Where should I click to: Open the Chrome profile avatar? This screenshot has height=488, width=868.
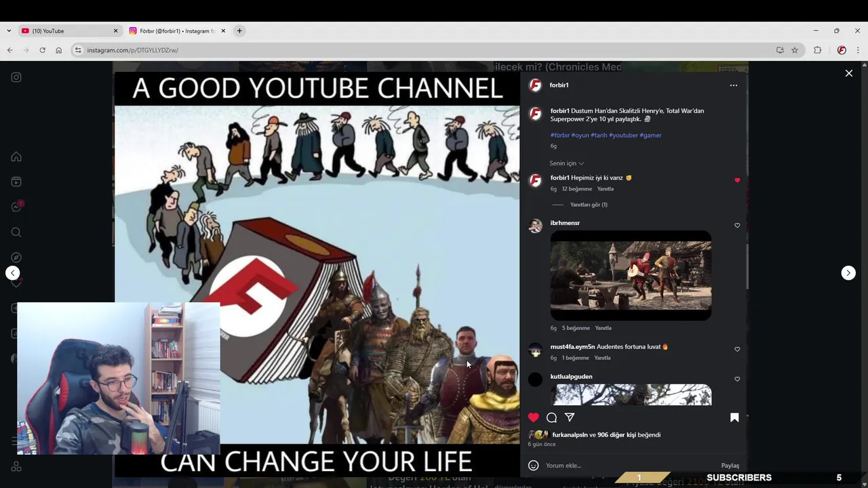842,50
